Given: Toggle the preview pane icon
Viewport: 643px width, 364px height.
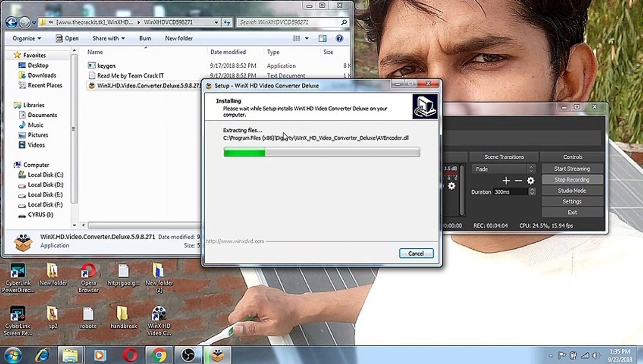Looking at the screenshot, I should 323,38.
